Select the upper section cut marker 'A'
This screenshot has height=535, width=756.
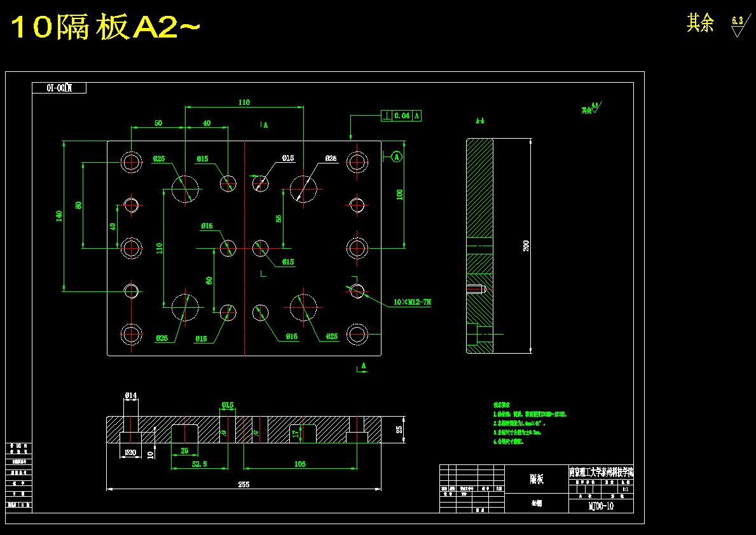coord(265,125)
